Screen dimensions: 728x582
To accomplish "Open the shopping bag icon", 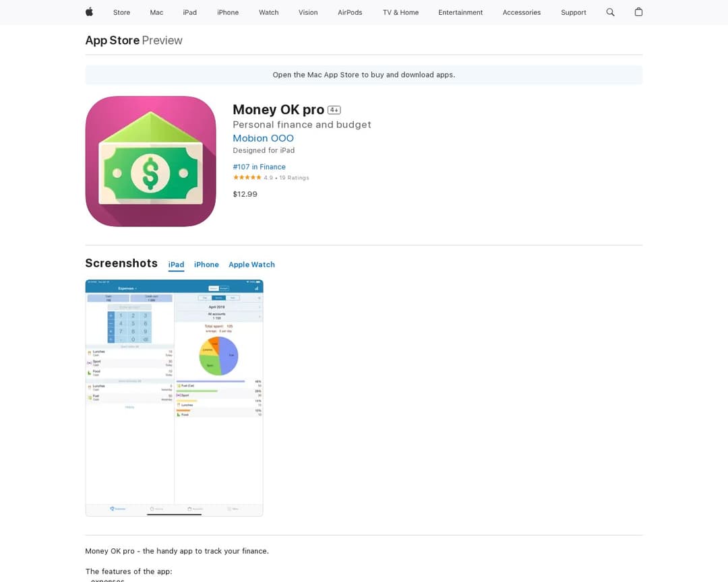I will pos(638,12).
